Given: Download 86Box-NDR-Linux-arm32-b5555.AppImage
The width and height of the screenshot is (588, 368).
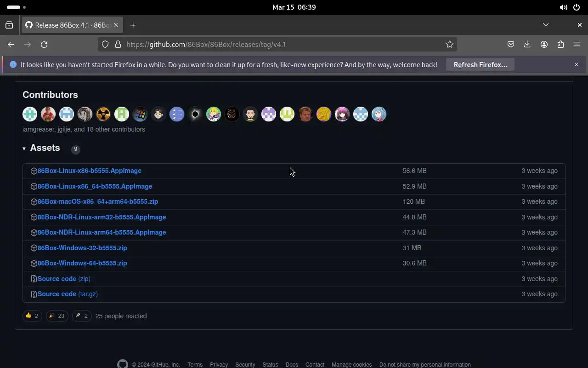Looking at the screenshot, I should point(102,217).
